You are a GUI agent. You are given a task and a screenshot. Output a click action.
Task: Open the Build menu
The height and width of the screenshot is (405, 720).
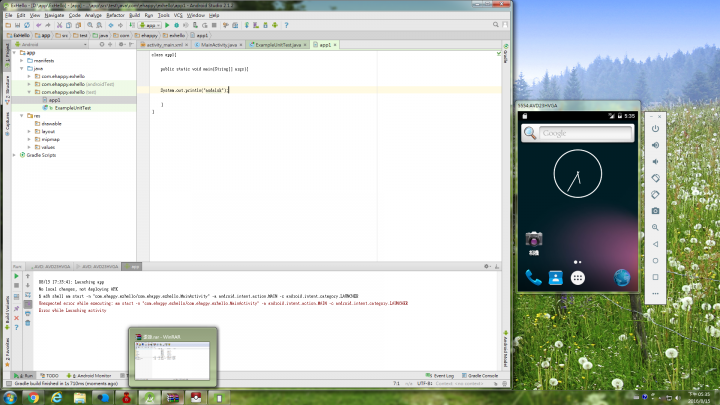pos(134,15)
